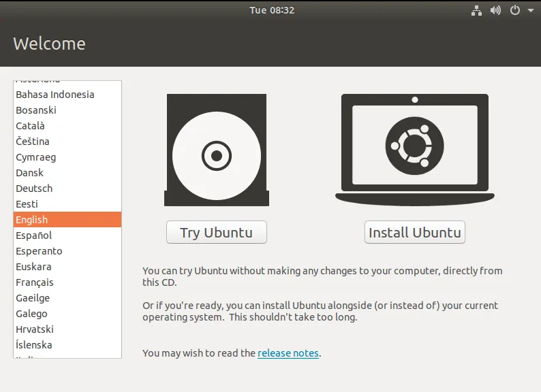Click the power icon in top bar
Image resolution: width=541 pixels, height=392 pixels.
tap(515, 10)
